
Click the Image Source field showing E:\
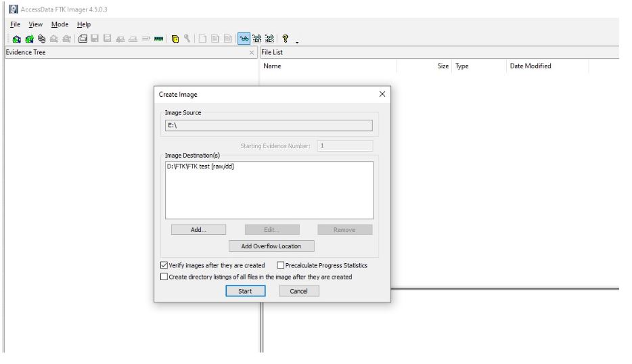tap(269, 125)
